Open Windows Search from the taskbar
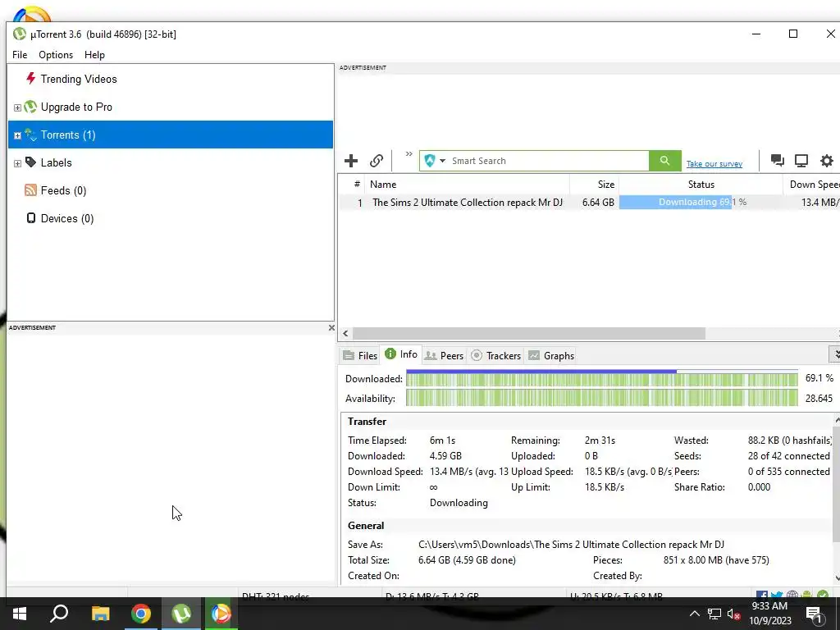This screenshot has height=630, width=840. coord(59,614)
